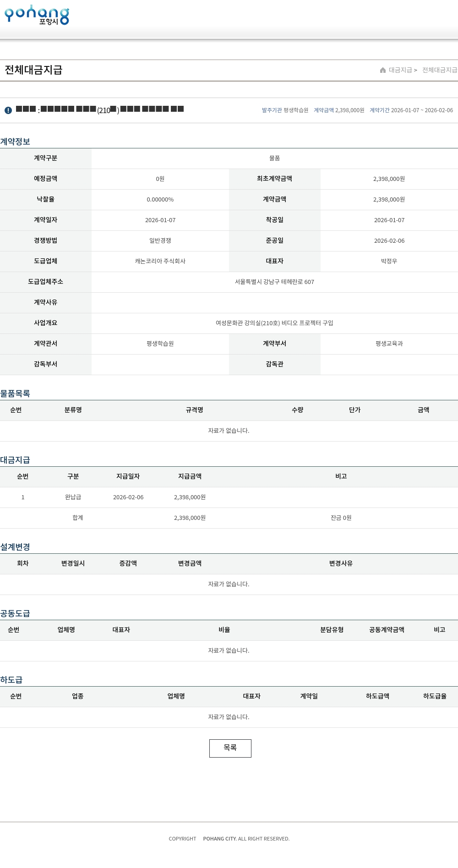Viewport: 458px width, 868px height.
Task: Click the 하도급 section heading
Action: (11, 680)
